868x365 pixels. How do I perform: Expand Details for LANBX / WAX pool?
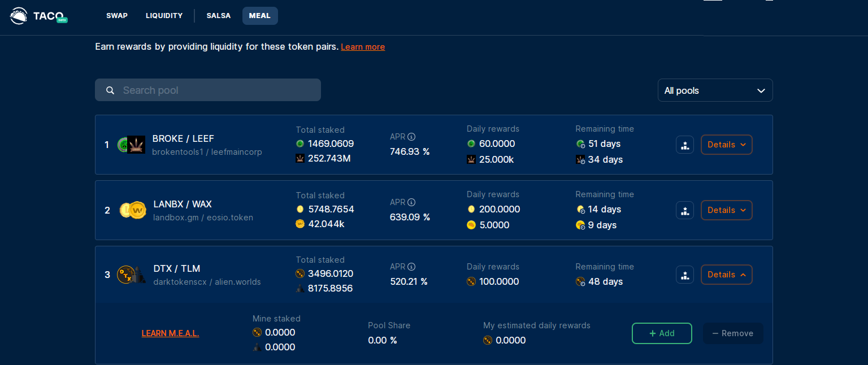point(726,210)
